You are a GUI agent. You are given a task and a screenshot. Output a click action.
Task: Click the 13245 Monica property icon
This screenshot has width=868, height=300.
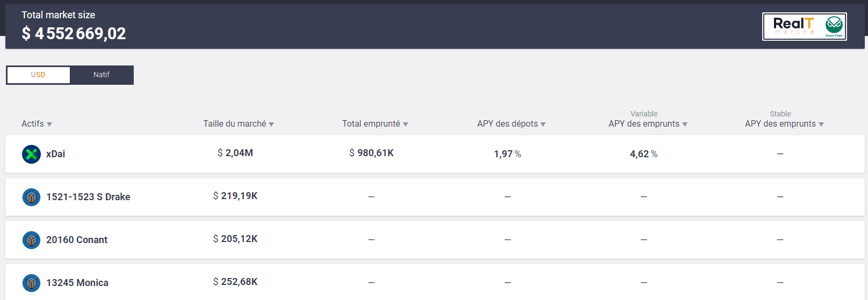pyautogui.click(x=31, y=283)
